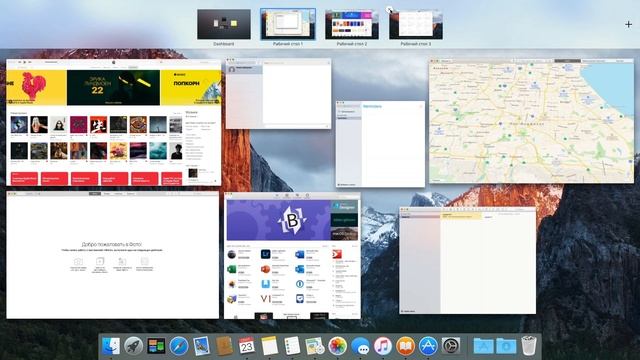Viewport: 640px width, 360px height.
Task: Click the Эрика Лундмоен 22 banner in iTunes
Action: pyautogui.click(x=113, y=87)
